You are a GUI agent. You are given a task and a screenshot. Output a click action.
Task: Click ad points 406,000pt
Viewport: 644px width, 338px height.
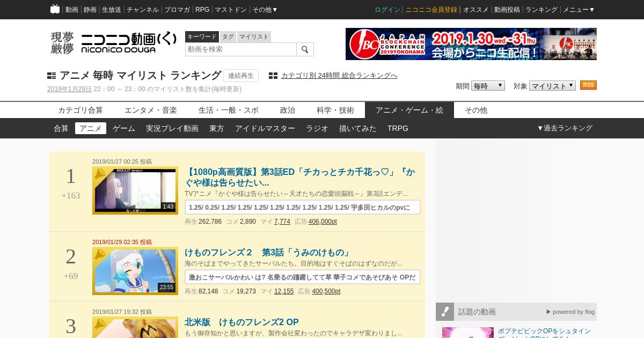click(x=323, y=222)
